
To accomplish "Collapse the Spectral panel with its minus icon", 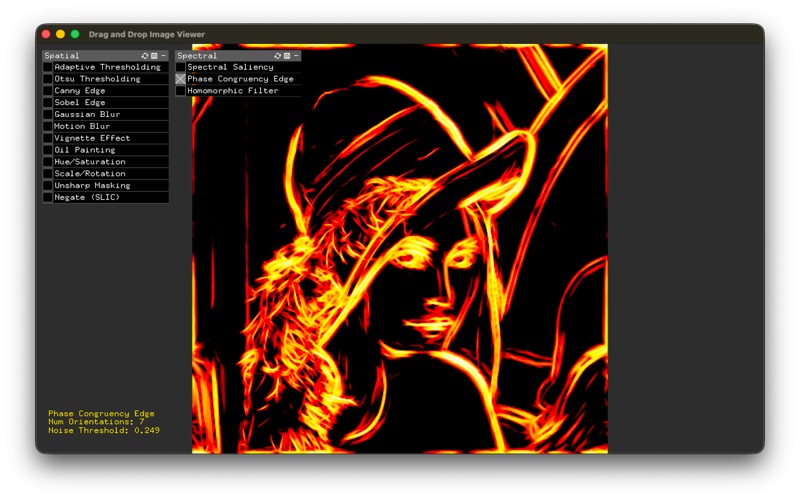I will tap(296, 56).
